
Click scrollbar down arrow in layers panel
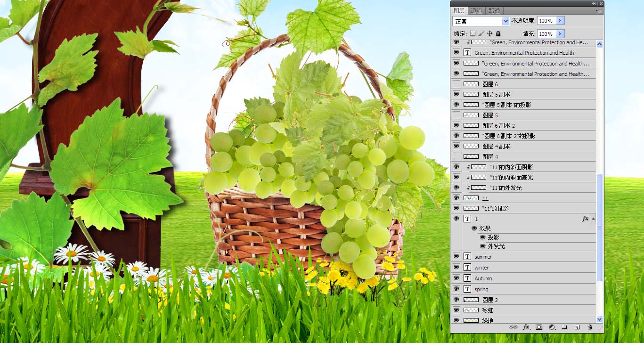pyautogui.click(x=600, y=319)
